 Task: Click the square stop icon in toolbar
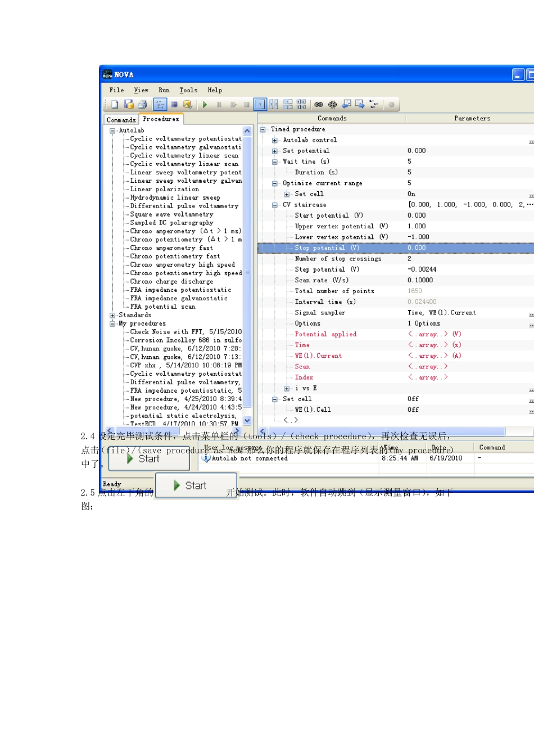[x=246, y=105]
